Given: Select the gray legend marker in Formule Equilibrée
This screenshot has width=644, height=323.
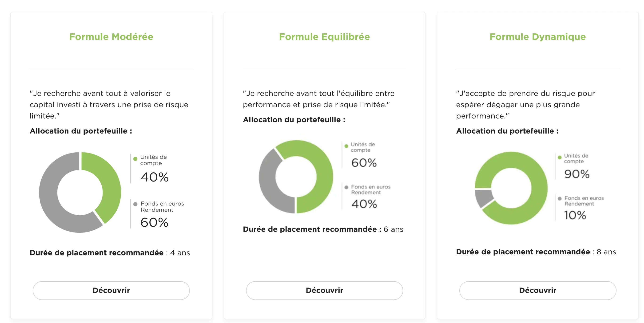Looking at the screenshot, I should 346,187.
